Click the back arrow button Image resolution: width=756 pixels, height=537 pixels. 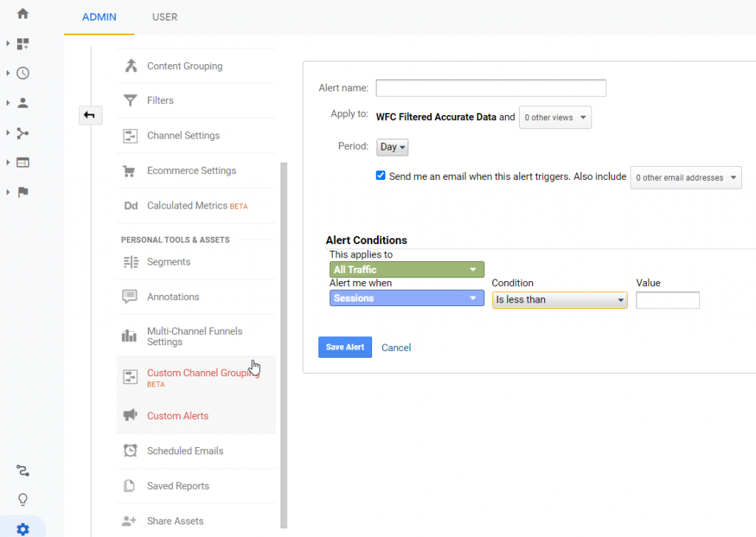pyautogui.click(x=90, y=115)
